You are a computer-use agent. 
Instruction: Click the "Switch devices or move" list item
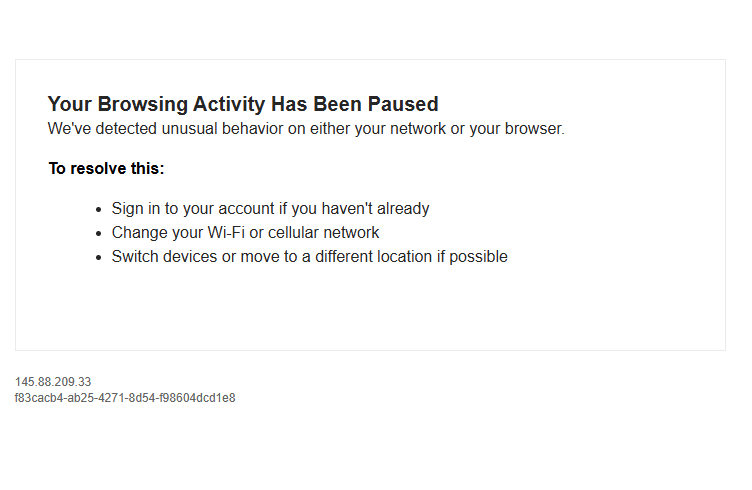pos(309,257)
